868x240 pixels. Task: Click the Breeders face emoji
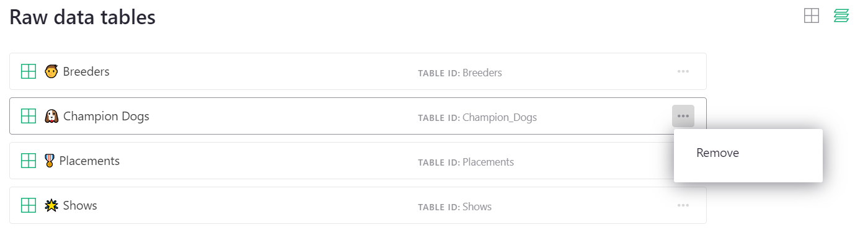pyautogui.click(x=51, y=71)
